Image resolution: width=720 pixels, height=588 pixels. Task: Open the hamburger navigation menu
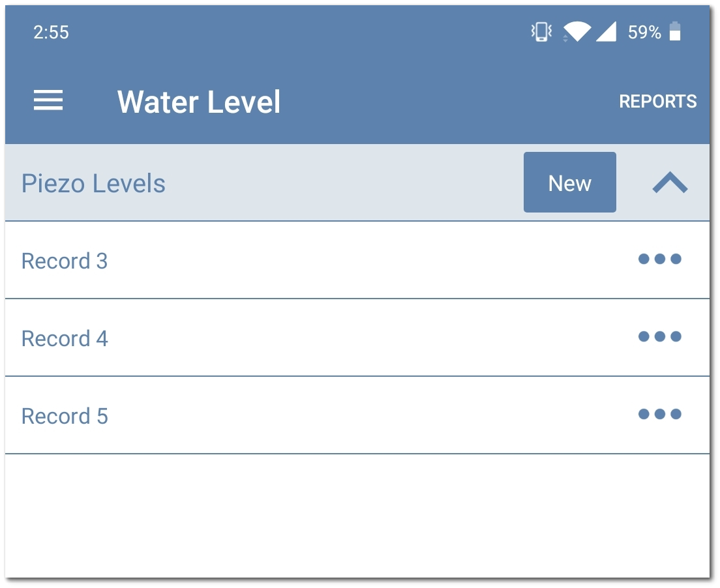coord(48,101)
